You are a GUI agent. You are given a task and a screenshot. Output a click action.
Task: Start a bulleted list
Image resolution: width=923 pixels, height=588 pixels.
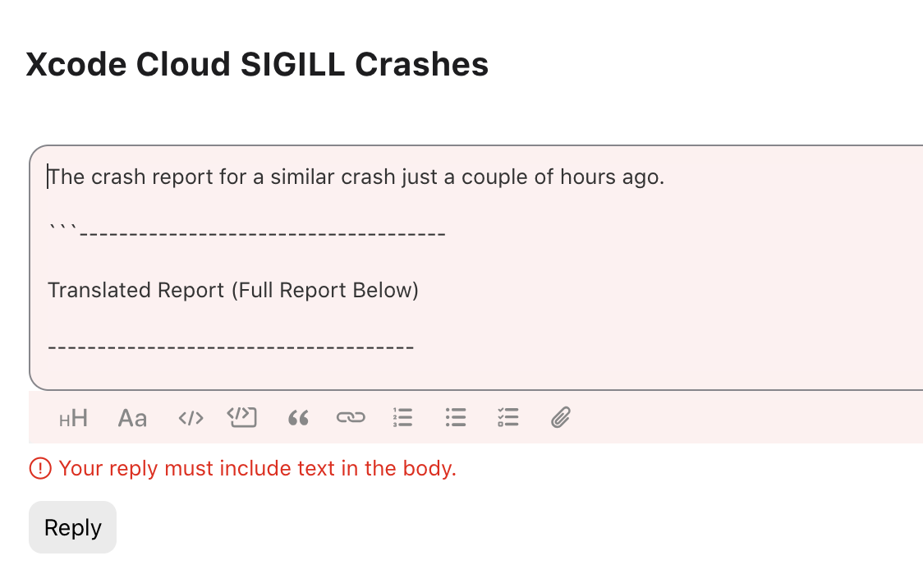coord(456,419)
